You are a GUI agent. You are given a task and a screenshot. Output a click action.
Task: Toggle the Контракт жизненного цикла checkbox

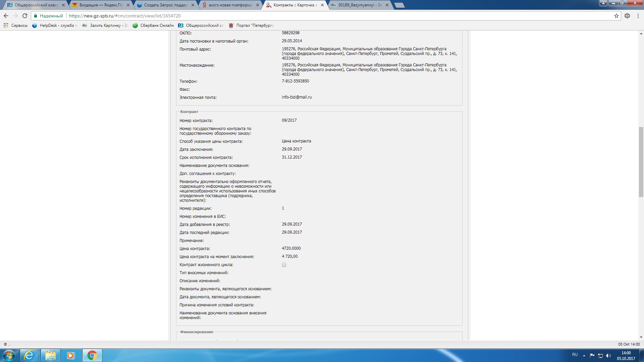(x=284, y=265)
